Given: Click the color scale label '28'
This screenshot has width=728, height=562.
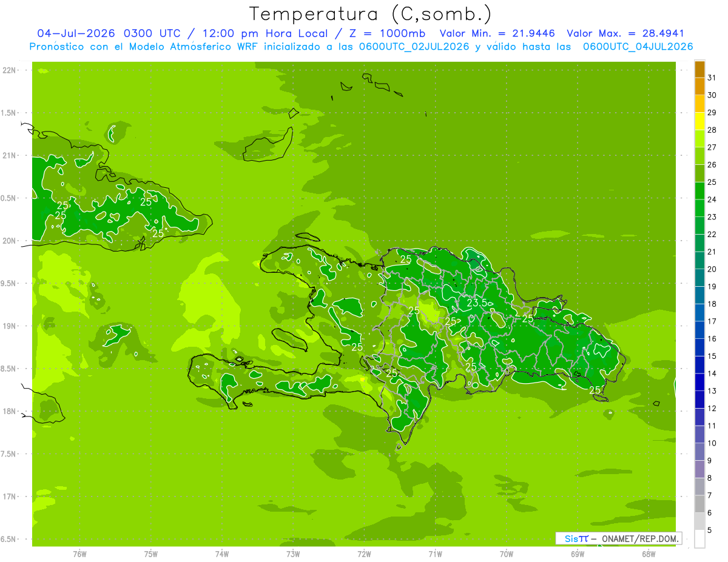Looking at the screenshot, I should tap(712, 130).
